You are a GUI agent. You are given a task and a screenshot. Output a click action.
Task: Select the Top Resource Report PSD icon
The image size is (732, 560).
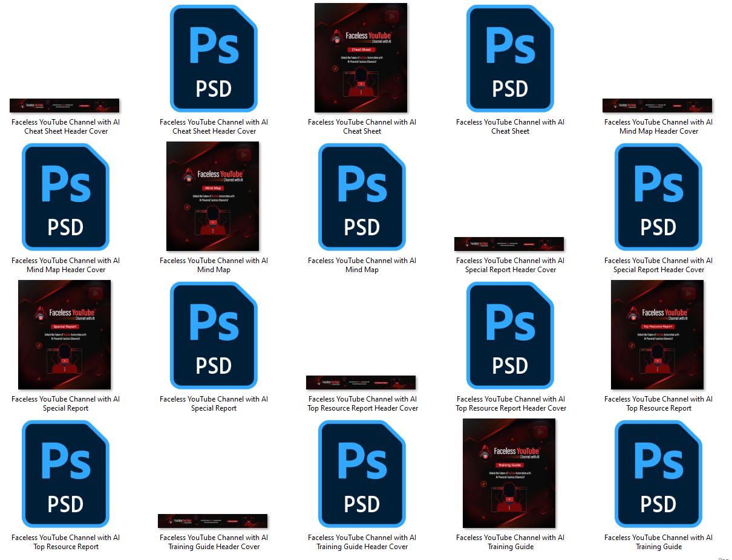click(x=65, y=474)
